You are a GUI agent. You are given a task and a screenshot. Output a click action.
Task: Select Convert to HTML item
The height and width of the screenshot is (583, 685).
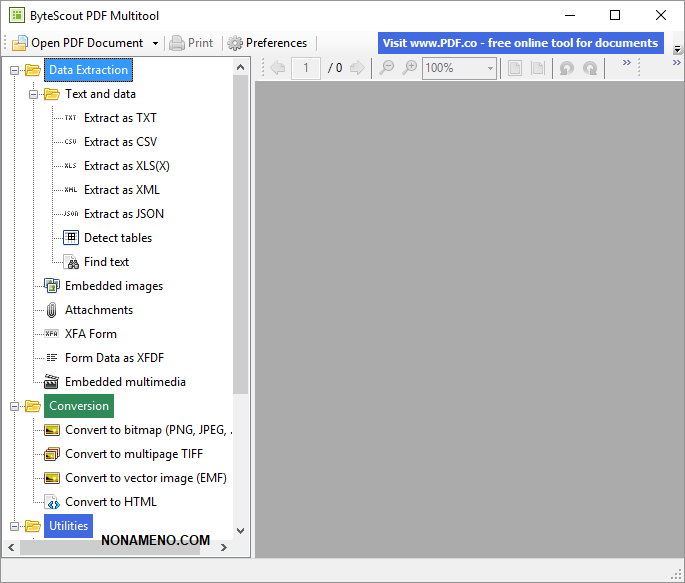click(110, 502)
